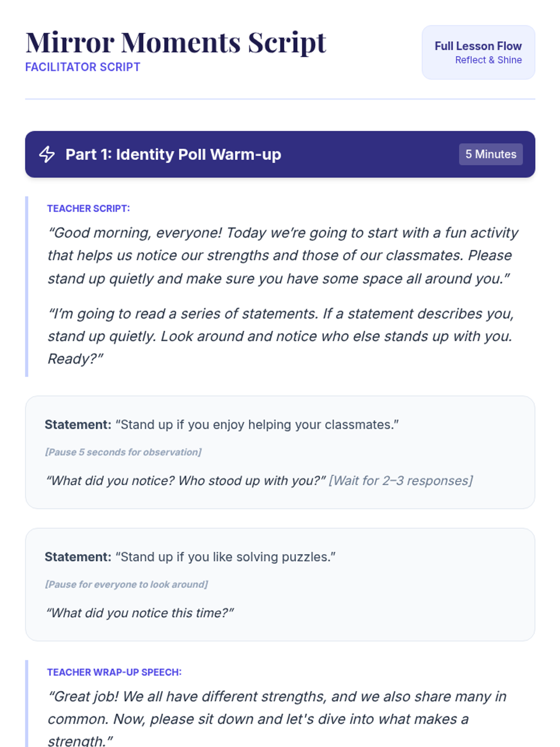The height and width of the screenshot is (747, 560).
Task: Select the "Part 1: Identity Poll Warm-up" heading
Action: click(x=173, y=155)
